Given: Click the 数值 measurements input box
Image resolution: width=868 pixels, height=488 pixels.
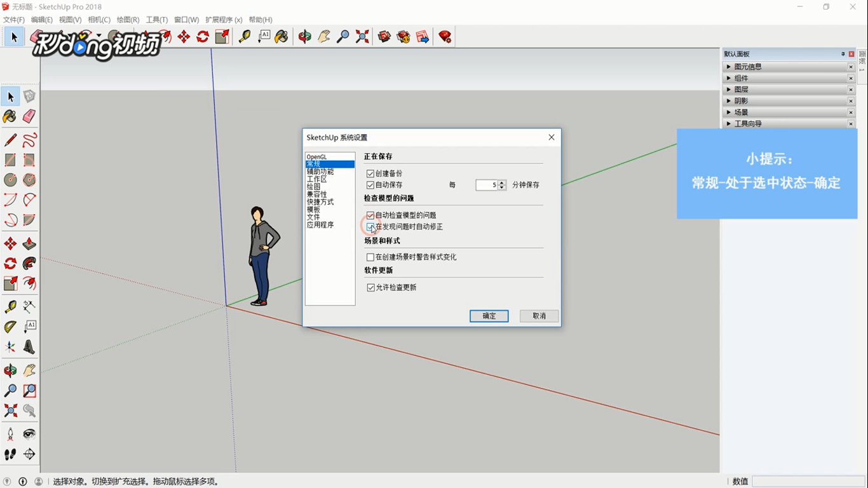Looking at the screenshot, I should tap(808, 482).
